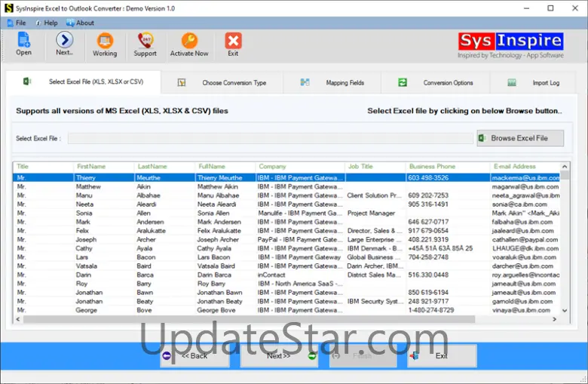
Task: Click the horizontal scrollbar thumb in table
Action: click(249, 319)
